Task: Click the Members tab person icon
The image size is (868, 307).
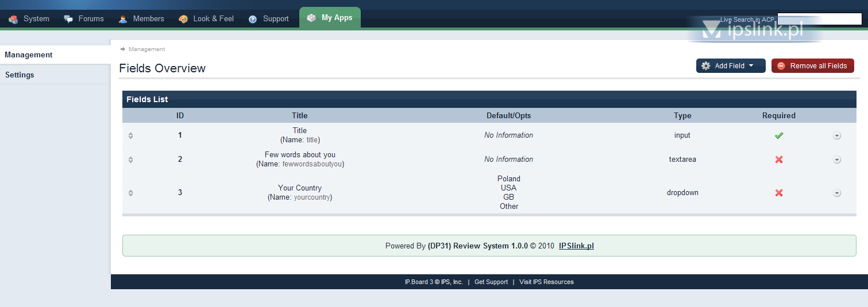Action: pos(123,19)
